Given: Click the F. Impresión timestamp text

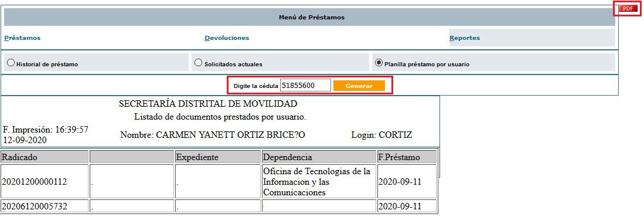Looking at the screenshot, I should (x=46, y=135).
